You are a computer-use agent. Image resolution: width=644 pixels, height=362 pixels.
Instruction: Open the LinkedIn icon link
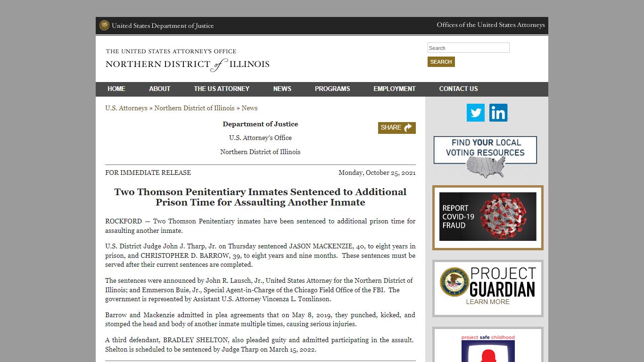tap(498, 113)
